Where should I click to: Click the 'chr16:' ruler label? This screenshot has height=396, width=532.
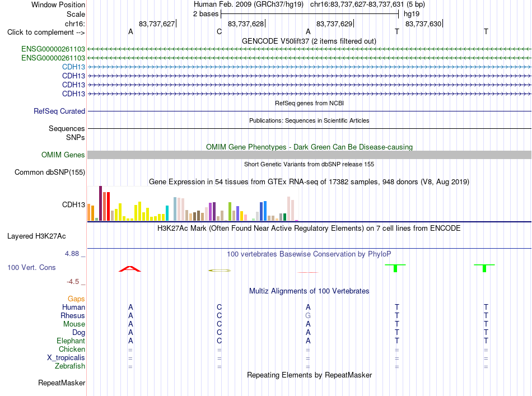coord(75,24)
